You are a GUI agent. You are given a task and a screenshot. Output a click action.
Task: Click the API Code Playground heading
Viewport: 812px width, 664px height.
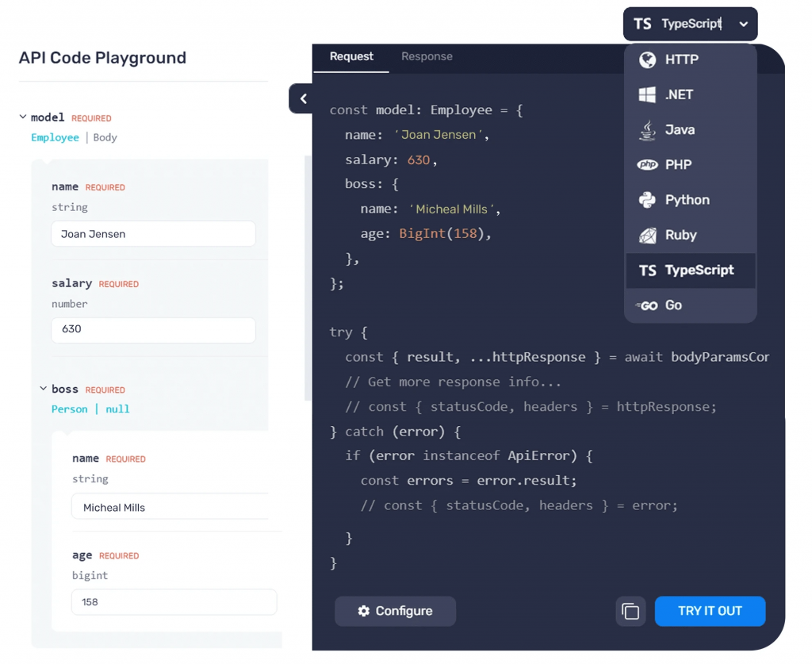click(102, 57)
